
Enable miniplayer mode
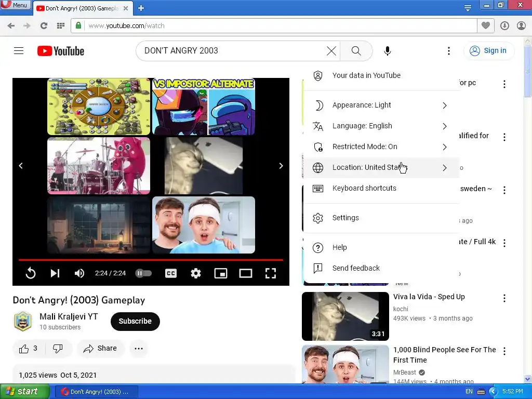tap(220, 273)
